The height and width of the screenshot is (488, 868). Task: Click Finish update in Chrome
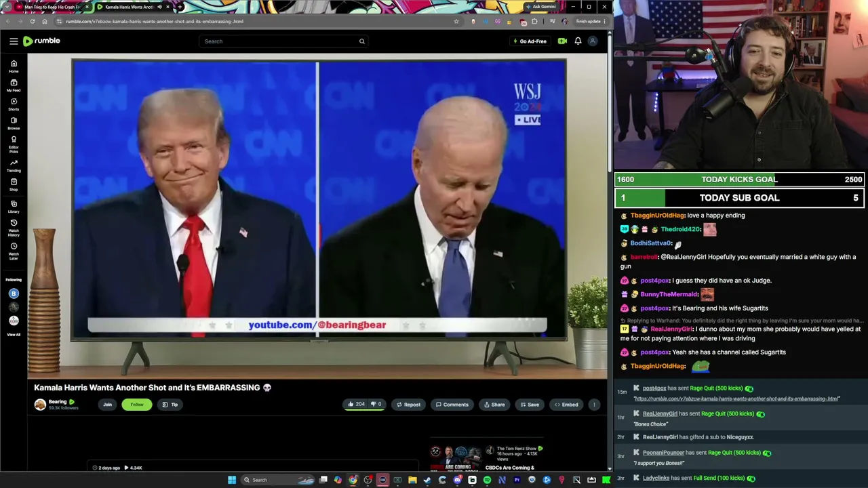591,21
